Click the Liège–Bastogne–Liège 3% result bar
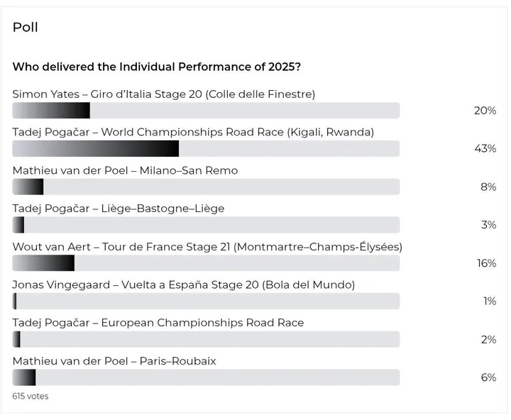The width and height of the screenshot is (511, 420). pos(206,225)
